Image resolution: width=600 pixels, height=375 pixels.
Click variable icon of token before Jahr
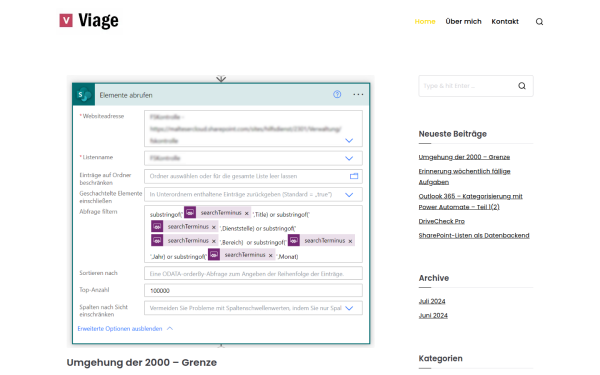294,241
